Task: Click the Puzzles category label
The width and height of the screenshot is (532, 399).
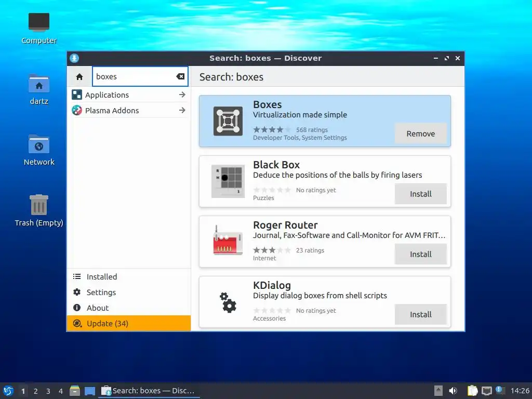Action: [263, 198]
